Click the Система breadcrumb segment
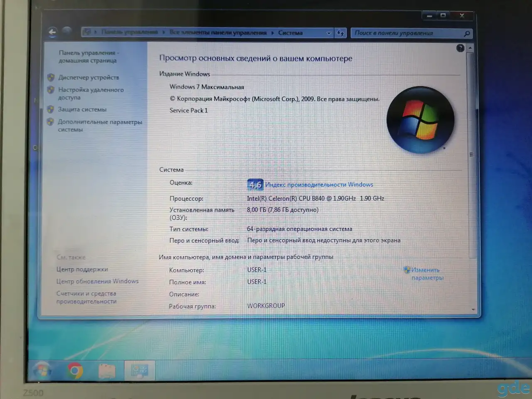Viewport: 532px width, 399px height. [290, 33]
